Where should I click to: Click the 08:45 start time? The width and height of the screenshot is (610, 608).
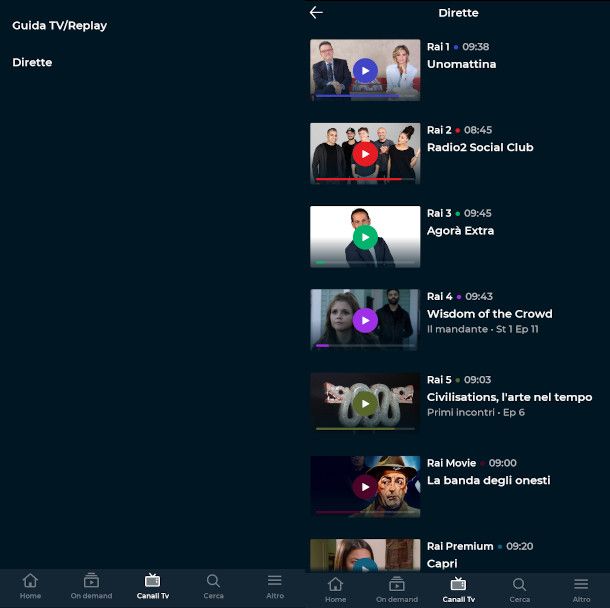pyautogui.click(x=478, y=130)
